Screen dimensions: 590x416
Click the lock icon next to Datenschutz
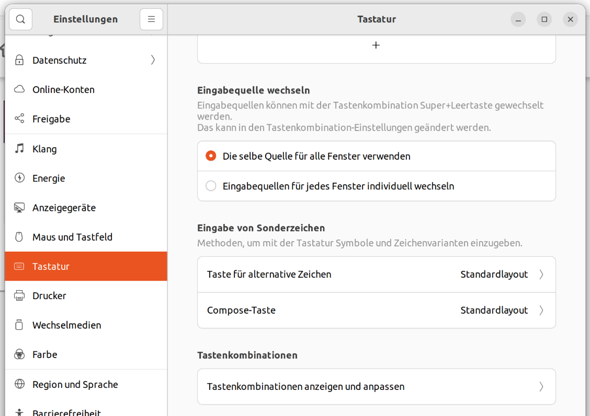click(x=19, y=60)
